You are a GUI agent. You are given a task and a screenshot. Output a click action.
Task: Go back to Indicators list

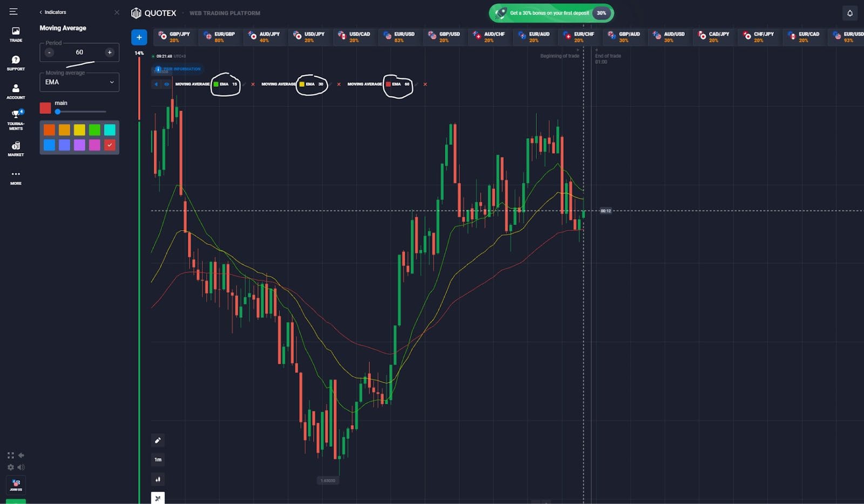click(x=53, y=12)
